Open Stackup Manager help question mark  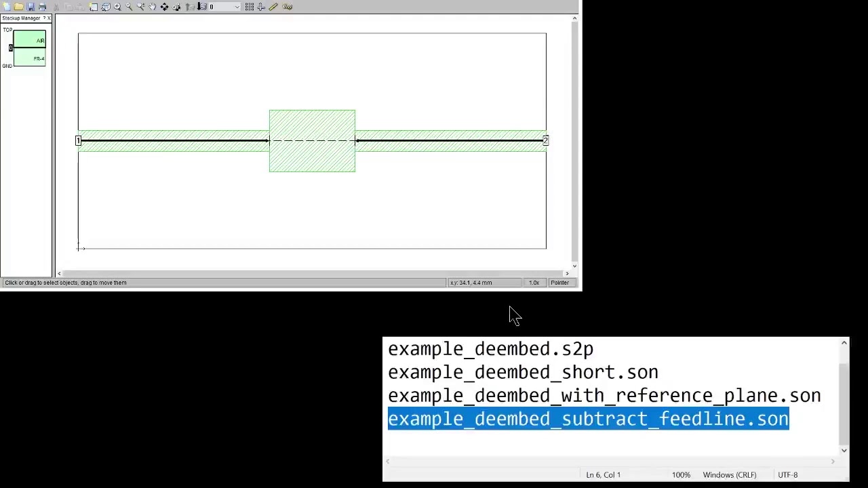[x=44, y=18]
